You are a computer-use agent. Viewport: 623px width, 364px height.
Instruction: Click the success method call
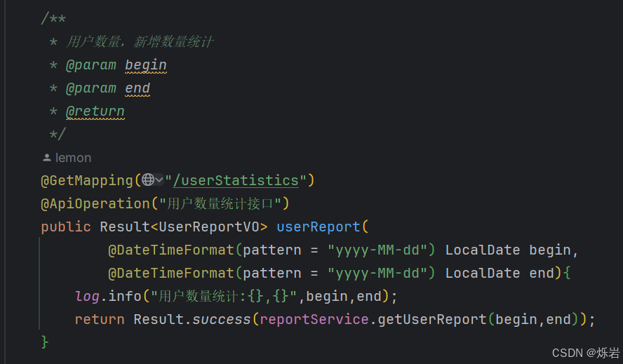click(221, 319)
